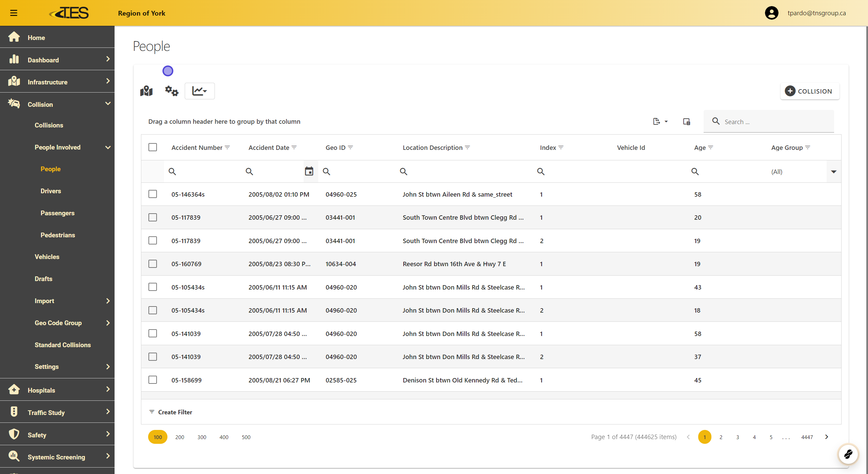This screenshot has width=868, height=474.
Task: Open the column chooser icon
Action: [x=686, y=121]
